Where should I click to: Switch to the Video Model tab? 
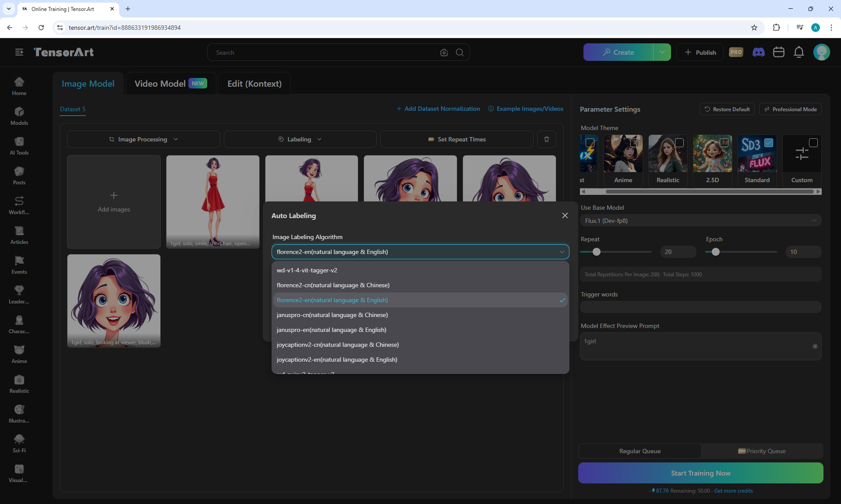(170, 84)
